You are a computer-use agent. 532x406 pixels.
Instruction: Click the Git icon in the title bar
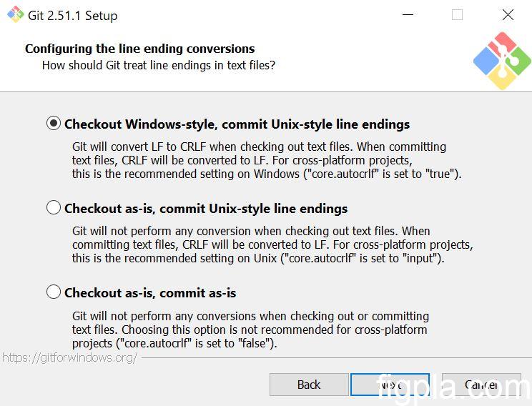15,15
